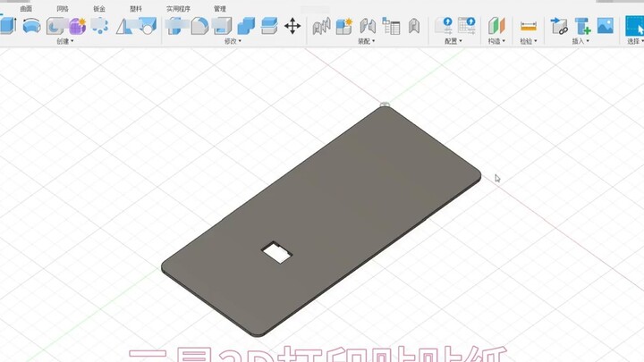The image size is (644, 362).
Task: Click the Configure model icon
Action: 445,26
